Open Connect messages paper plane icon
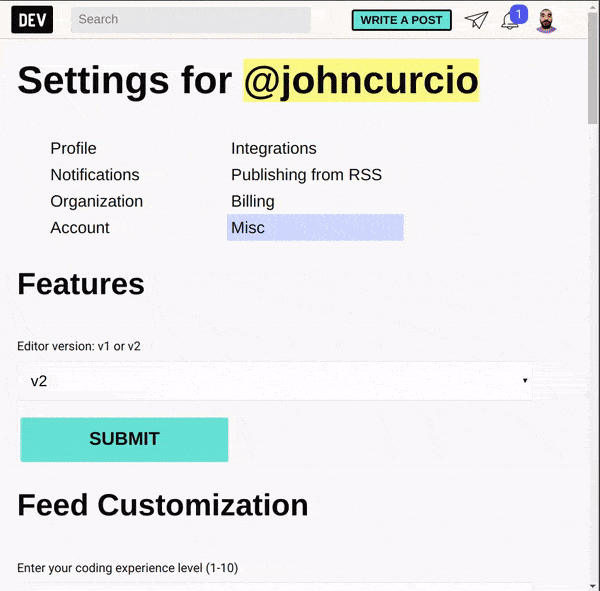The height and width of the screenshot is (591, 600). [x=476, y=20]
